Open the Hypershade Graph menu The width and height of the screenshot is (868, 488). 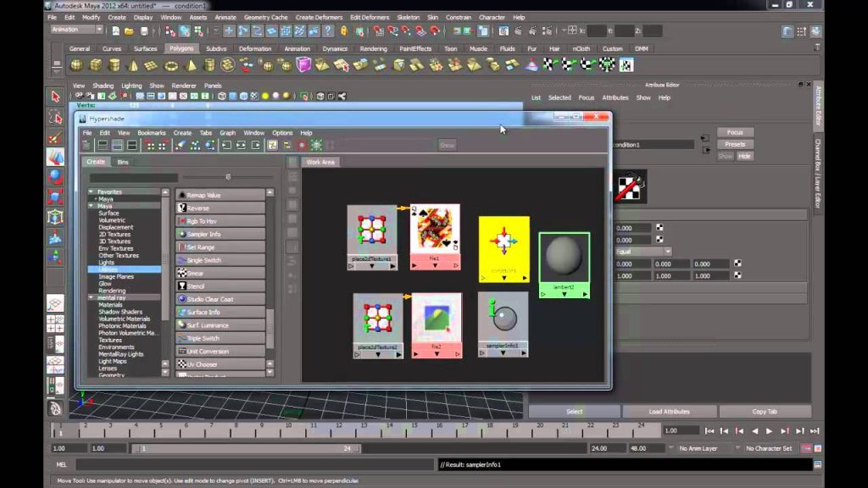pos(227,133)
